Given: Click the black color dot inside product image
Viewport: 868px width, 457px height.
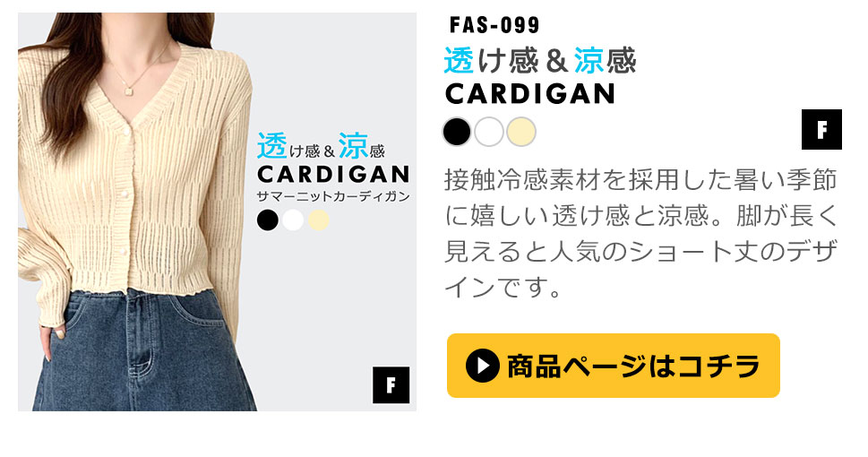Looking at the screenshot, I should 267,220.
